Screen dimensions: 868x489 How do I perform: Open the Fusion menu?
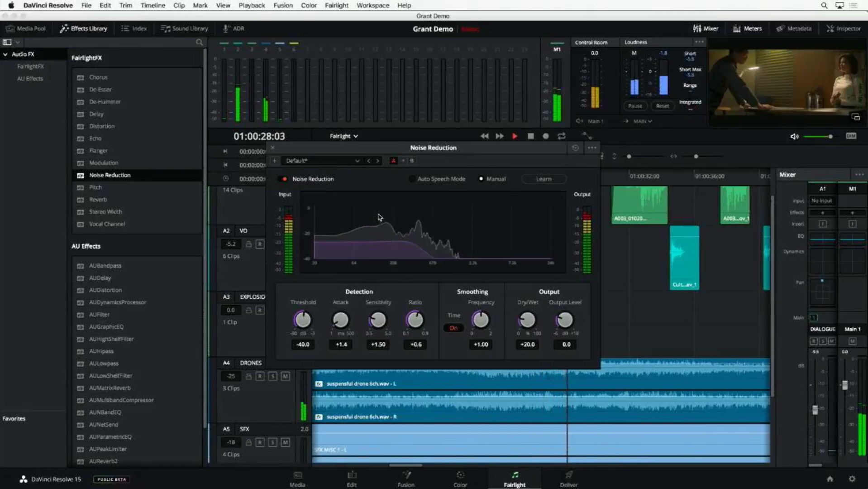coord(283,5)
